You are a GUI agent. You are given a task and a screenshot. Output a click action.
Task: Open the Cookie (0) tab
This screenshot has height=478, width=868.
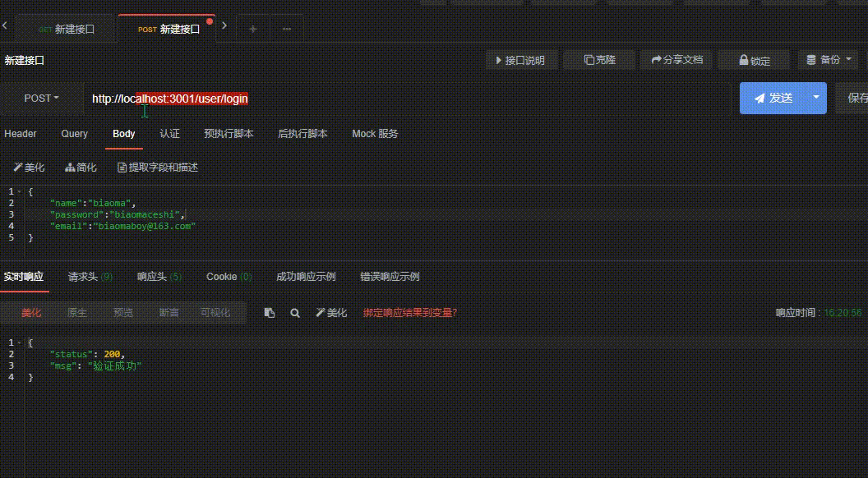point(229,277)
